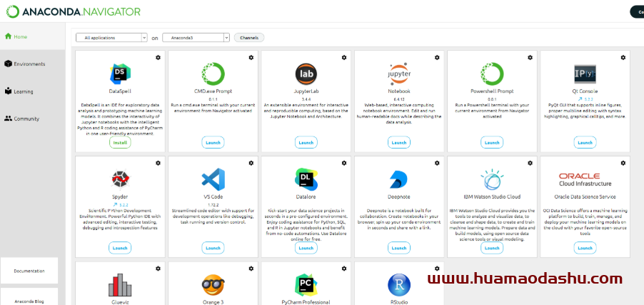Click the RStudio R icon
This screenshot has height=305, width=644.
click(399, 285)
